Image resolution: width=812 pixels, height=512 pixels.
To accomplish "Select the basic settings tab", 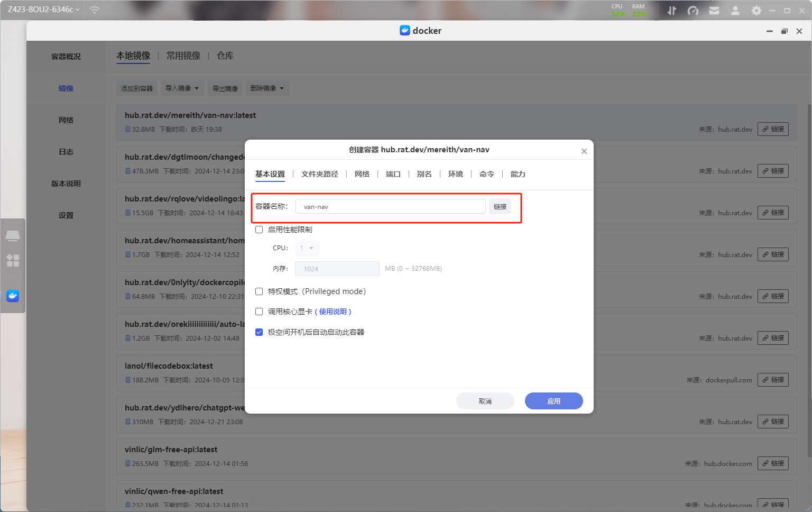I will coord(270,174).
